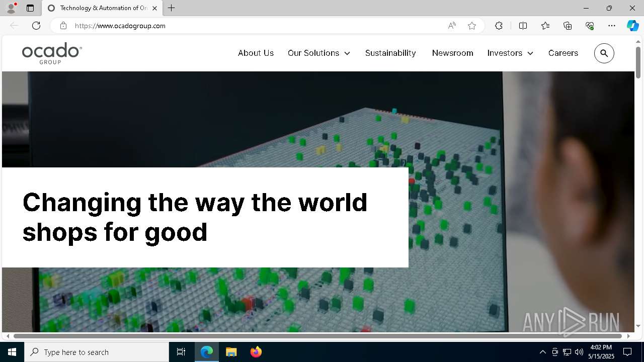Open the notifications action center
Viewport: 644px width, 362px height.
pyautogui.click(x=627, y=352)
